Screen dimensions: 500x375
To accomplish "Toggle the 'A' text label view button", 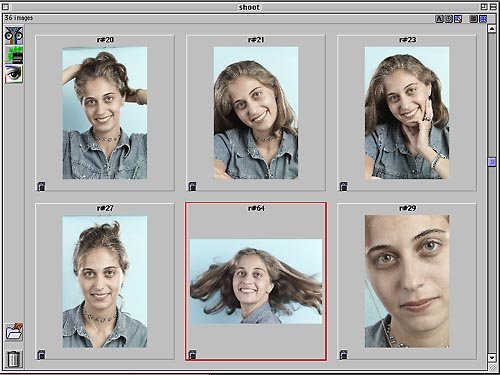I will (x=439, y=19).
